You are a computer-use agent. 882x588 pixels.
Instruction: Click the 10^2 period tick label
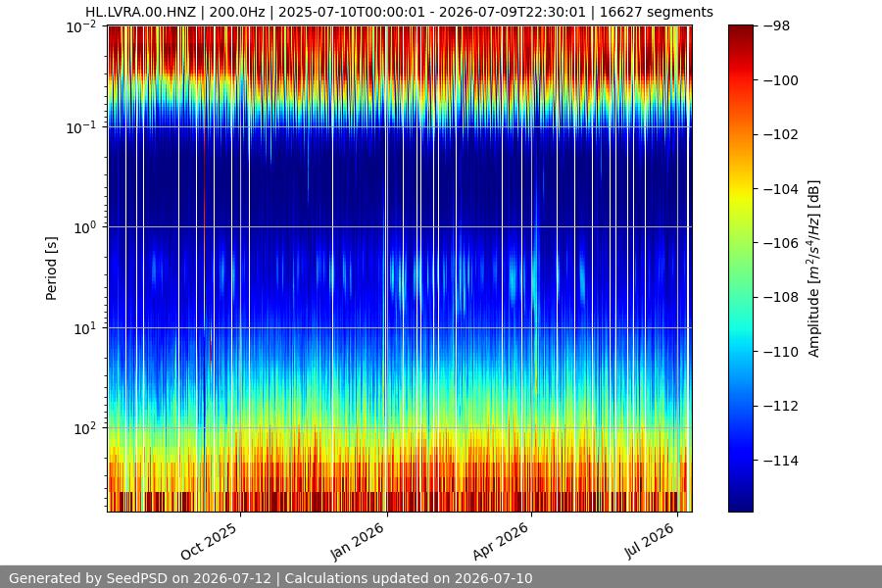click(84, 429)
